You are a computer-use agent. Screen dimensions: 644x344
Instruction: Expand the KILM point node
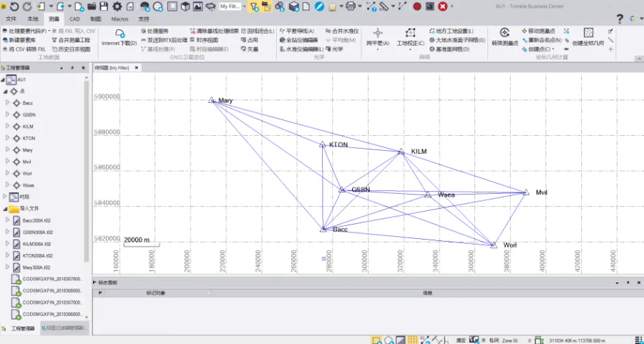coord(7,126)
